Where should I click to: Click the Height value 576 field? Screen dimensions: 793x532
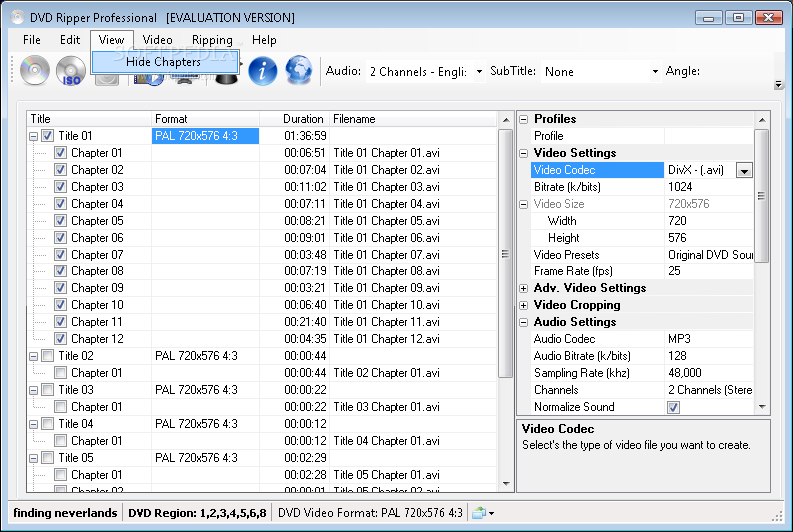[709, 238]
